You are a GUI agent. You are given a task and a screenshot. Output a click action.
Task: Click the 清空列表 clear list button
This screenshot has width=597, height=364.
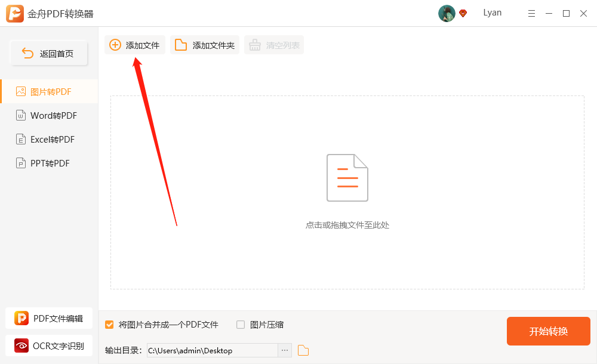point(274,45)
